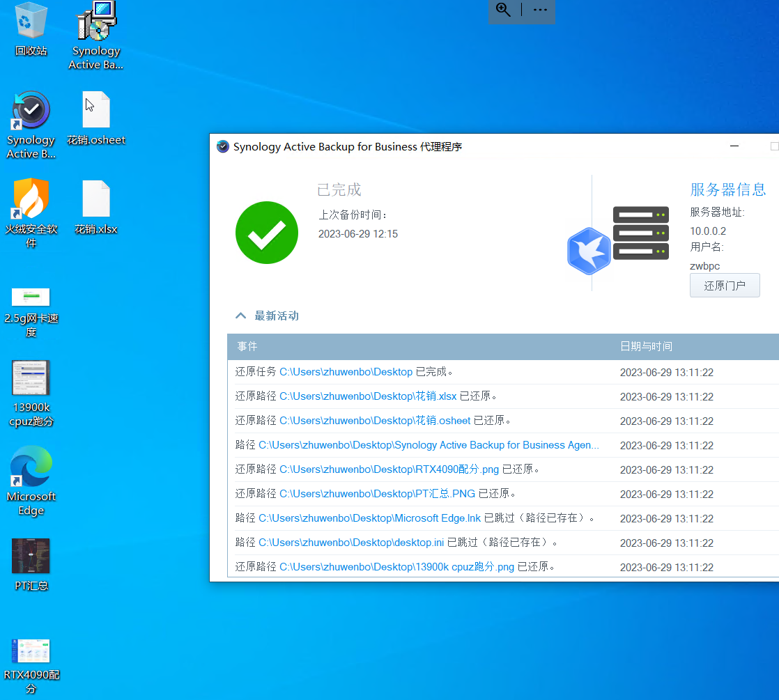Select the 花销.osheet file icon
Viewport: 779px width, 700px height.
[96, 118]
